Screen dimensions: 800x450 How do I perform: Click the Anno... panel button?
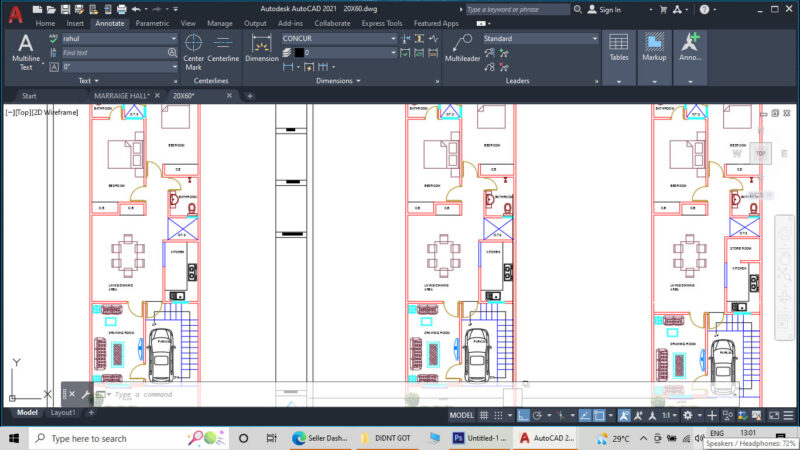690,57
